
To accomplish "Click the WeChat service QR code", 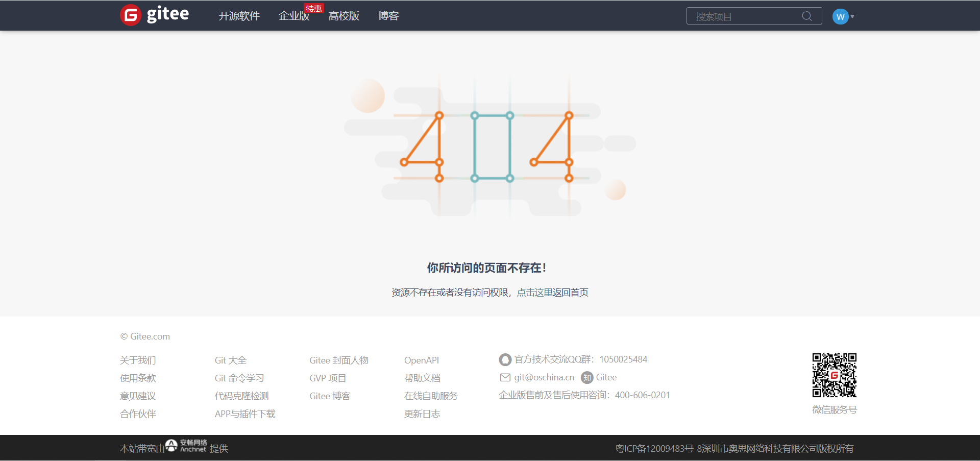I will (x=834, y=375).
